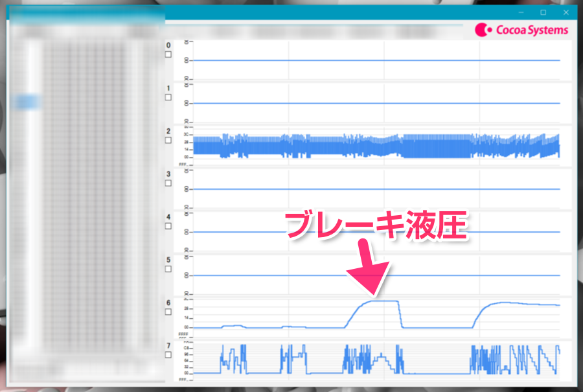The width and height of the screenshot is (583, 392).
Task: Toggle the channel 6 checkbox
Action: pos(168,312)
